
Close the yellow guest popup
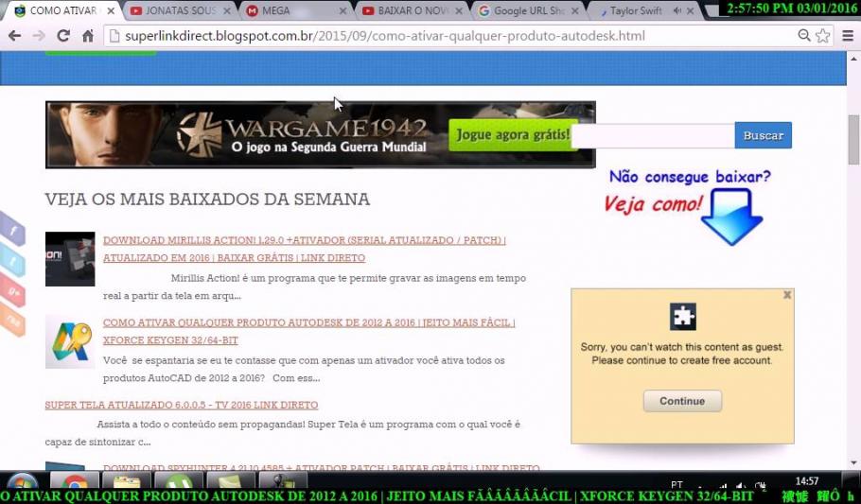pos(787,295)
